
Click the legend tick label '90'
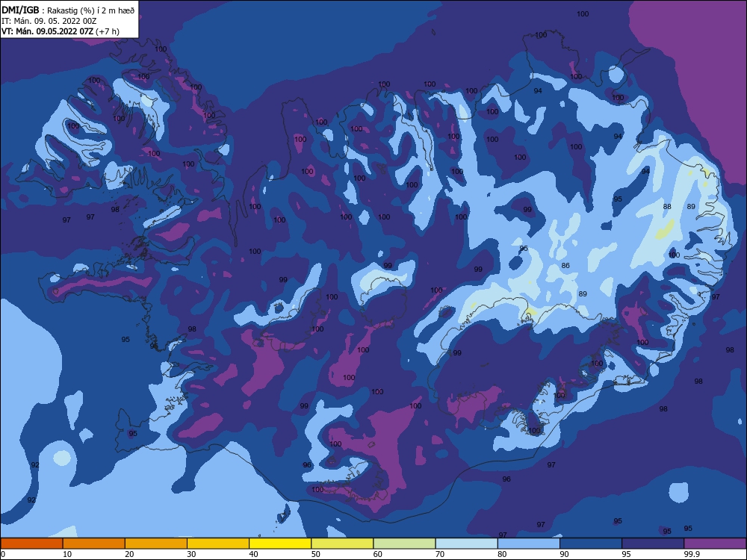[565, 554]
